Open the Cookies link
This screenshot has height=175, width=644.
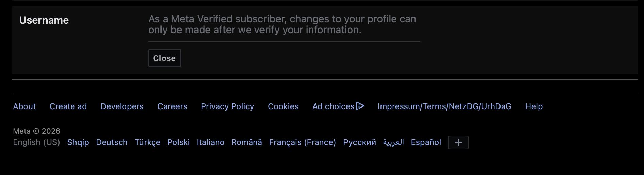coord(283,106)
